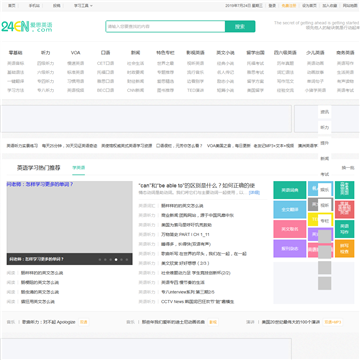Click the 24EN site logo
Viewport: 360px width, 360px height.
click(27, 27)
